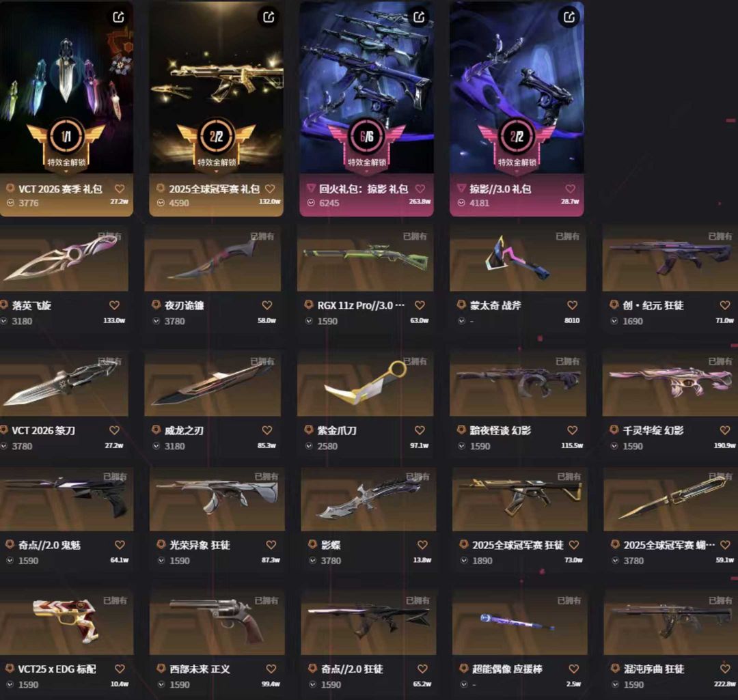
Task: Click heart icon beside 紫金爪刀
Action: click(420, 430)
